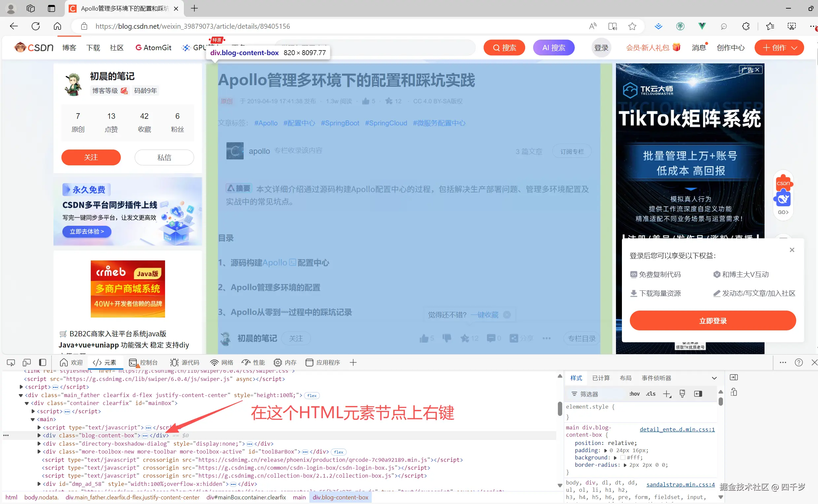Image resolution: width=818 pixels, height=504 pixels.
Task: Toggle the device emulation icon in DevTools
Action: tap(26, 362)
